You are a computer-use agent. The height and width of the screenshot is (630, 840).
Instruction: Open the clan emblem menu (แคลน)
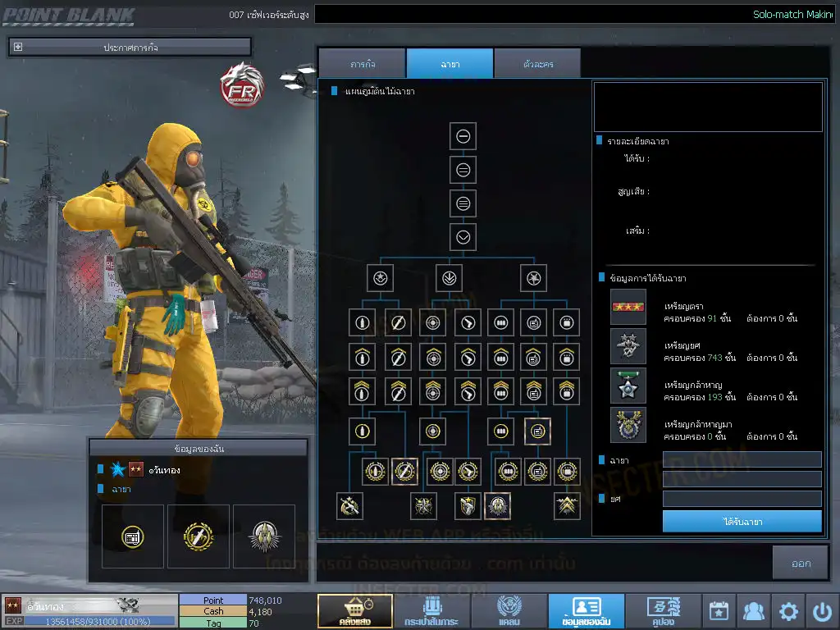click(x=509, y=611)
